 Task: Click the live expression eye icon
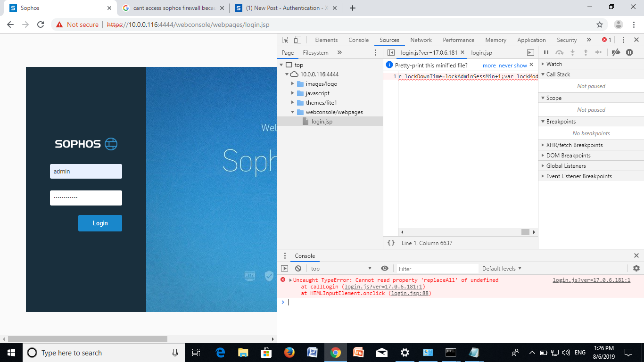pos(385,268)
